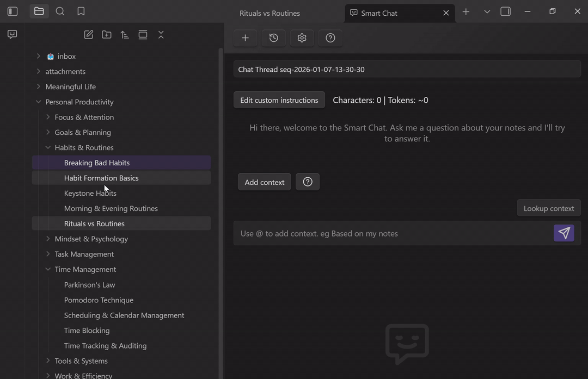The width and height of the screenshot is (588, 379).
Task: Collapse the Time Management folder
Action: (48, 269)
